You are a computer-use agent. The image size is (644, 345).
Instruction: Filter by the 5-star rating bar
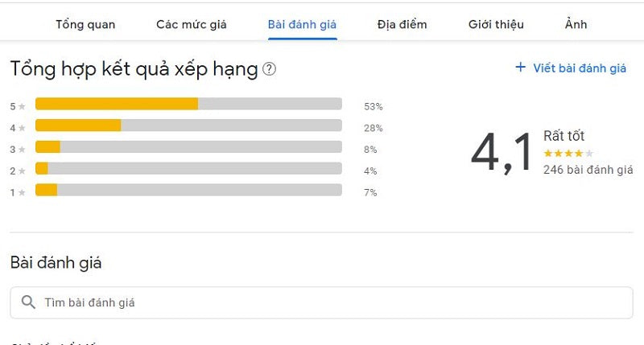click(188, 104)
